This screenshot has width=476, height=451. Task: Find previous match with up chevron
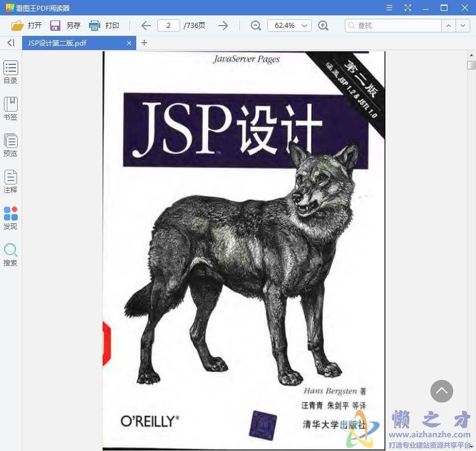pos(449,26)
